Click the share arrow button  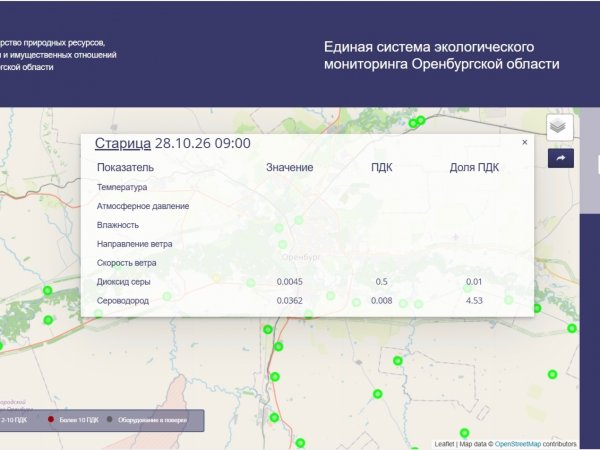561,158
